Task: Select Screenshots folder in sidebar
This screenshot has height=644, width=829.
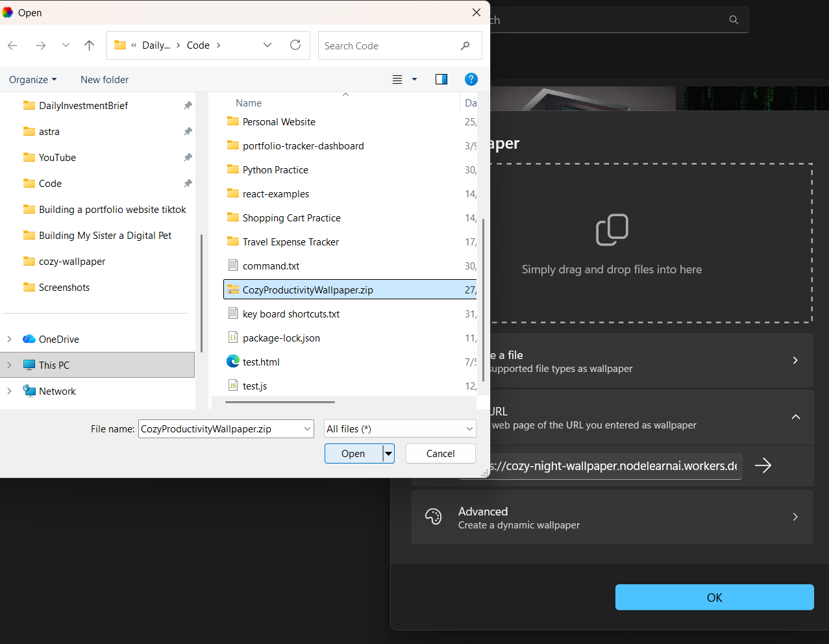Action: (64, 288)
